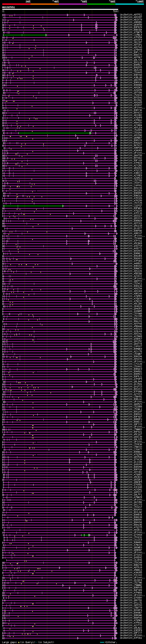Select hit label UniRef100_Q6MWD7
The height and width of the screenshot is (644, 146).
point(131,138)
